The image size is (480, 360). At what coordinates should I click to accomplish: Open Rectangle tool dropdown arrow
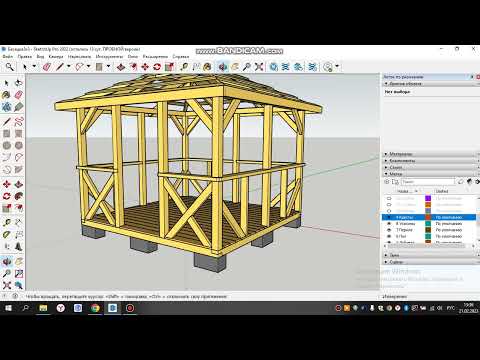coord(108,67)
